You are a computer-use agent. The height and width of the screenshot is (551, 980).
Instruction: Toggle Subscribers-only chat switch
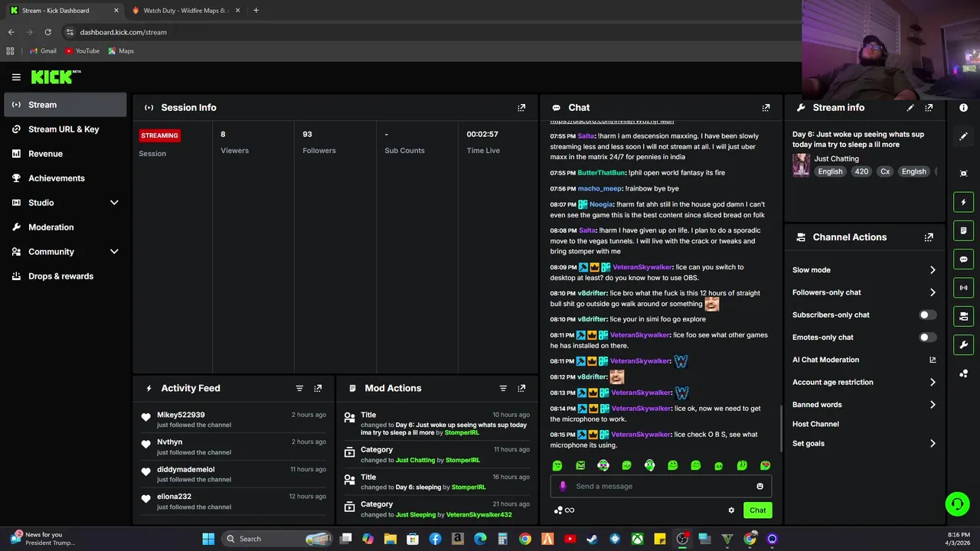tap(927, 315)
